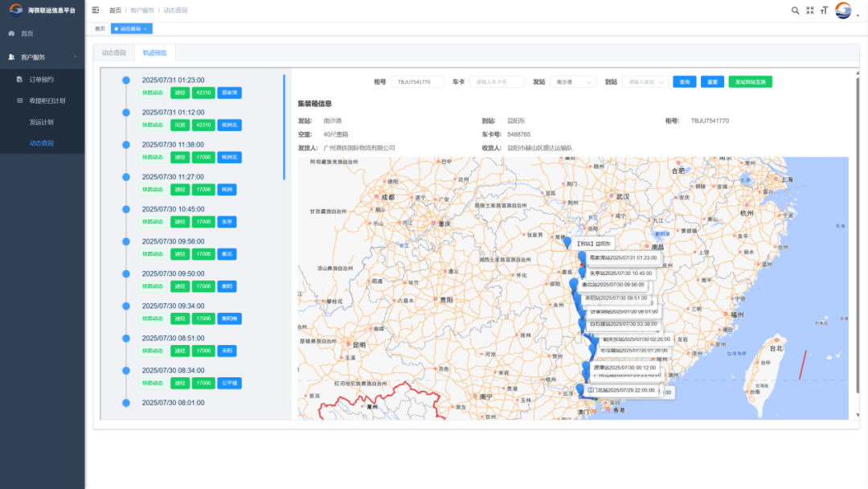Click the timestamp 2025/07/30 08:01:00

tap(174, 403)
